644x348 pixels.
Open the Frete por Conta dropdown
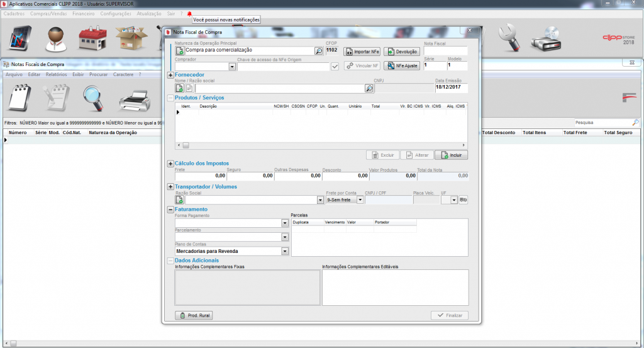tap(360, 199)
